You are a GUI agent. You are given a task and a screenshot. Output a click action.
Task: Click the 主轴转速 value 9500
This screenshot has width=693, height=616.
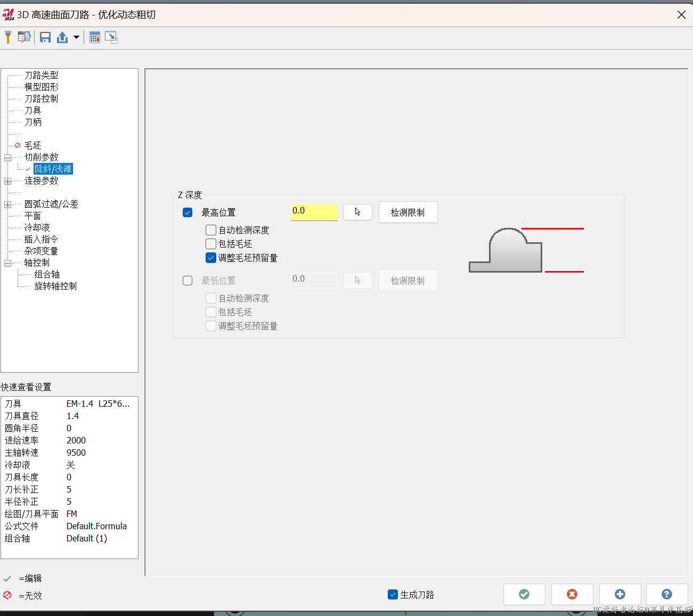tap(76, 453)
